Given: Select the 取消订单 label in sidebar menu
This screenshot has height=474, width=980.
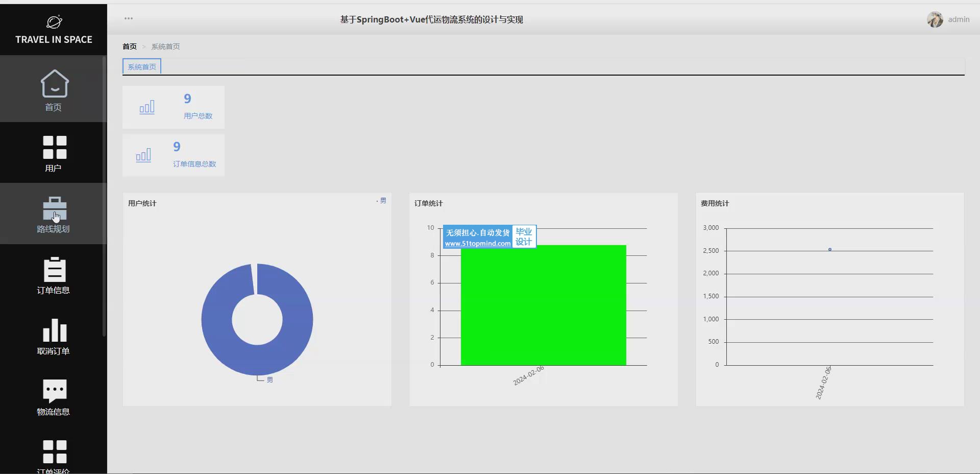Looking at the screenshot, I should pos(53,351).
